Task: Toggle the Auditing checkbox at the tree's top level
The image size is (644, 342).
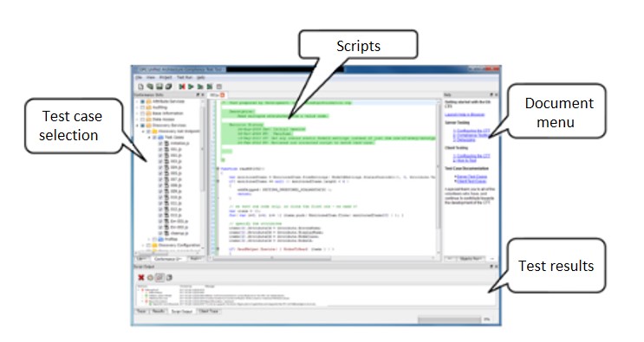Action: (x=142, y=107)
